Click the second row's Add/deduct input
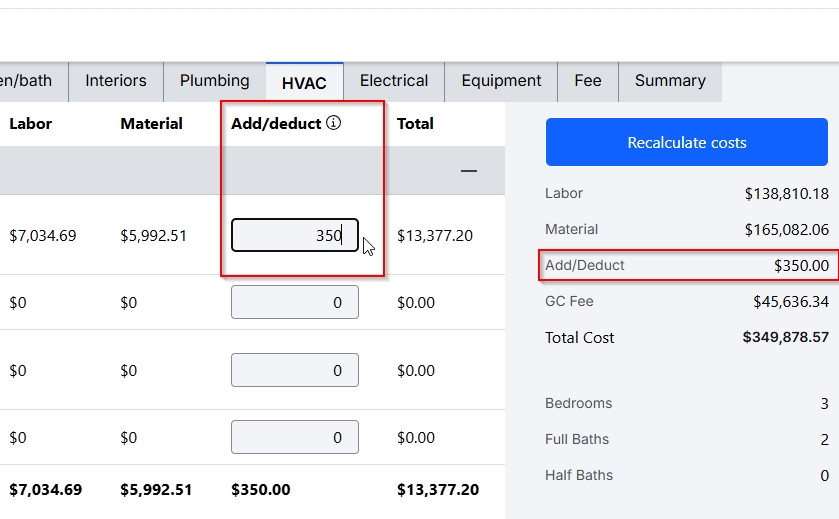This screenshot has width=839, height=519. coord(294,303)
